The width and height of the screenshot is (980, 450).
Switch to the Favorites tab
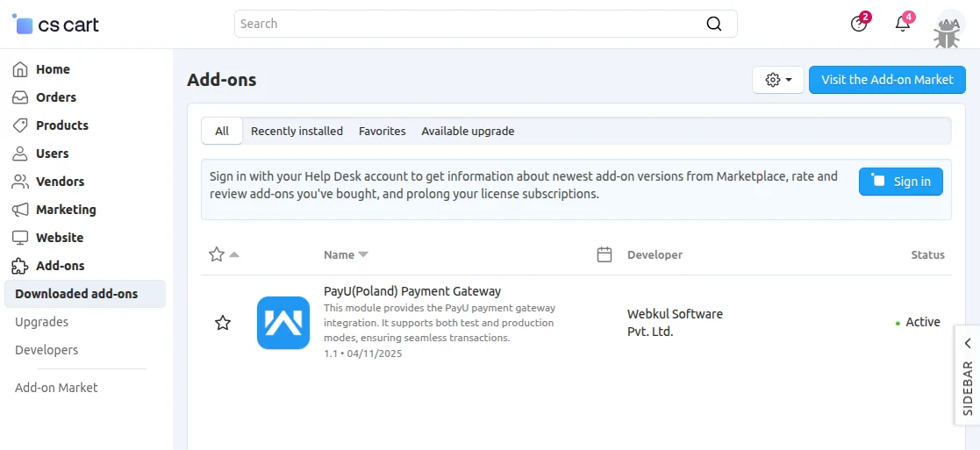click(x=382, y=132)
